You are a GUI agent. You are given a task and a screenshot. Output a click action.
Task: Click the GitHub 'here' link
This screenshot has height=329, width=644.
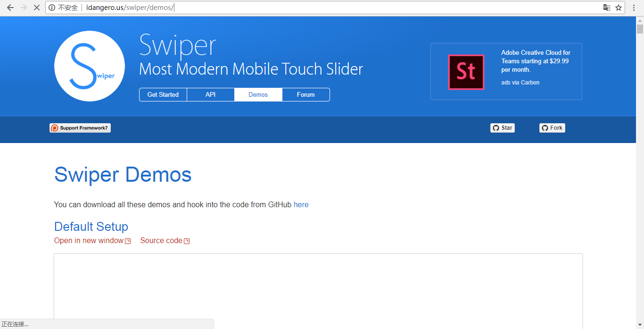click(x=301, y=204)
